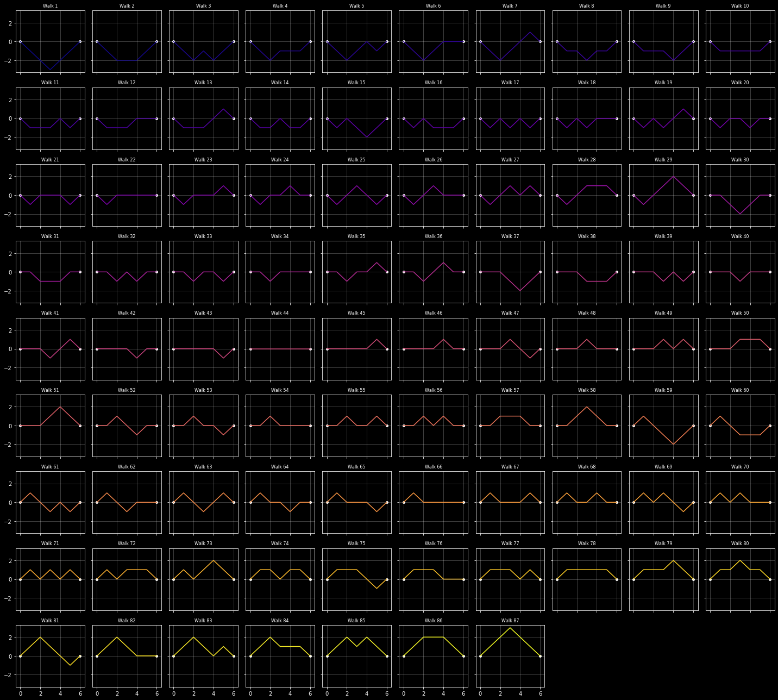Click the x-axis label 6 under Walk 82
The width and height of the screenshot is (778, 700).
[156, 694]
